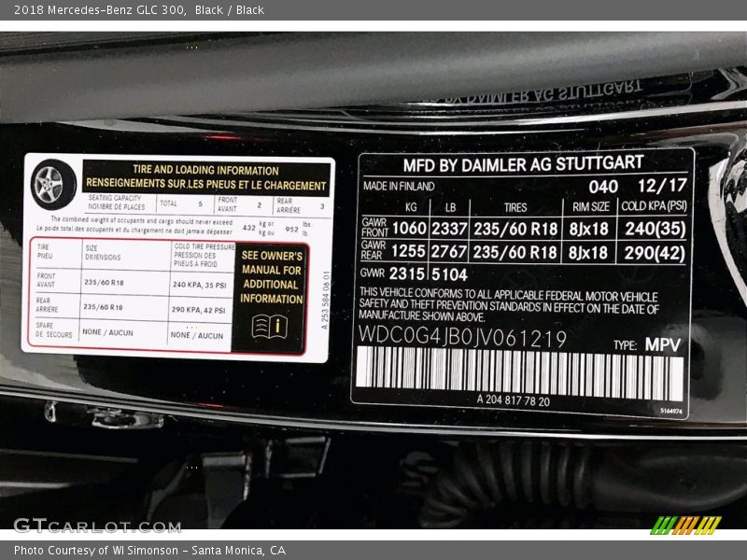Click front pressure '240(35)' on black label
This screenshot has height=560, width=747.
[655, 229]
